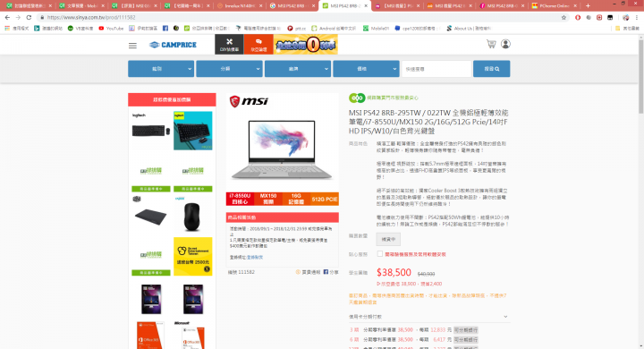The width and height of the screenshot is (644, 349).
Task: Click the MSI brand logo above product image
Action: (249, 101)
